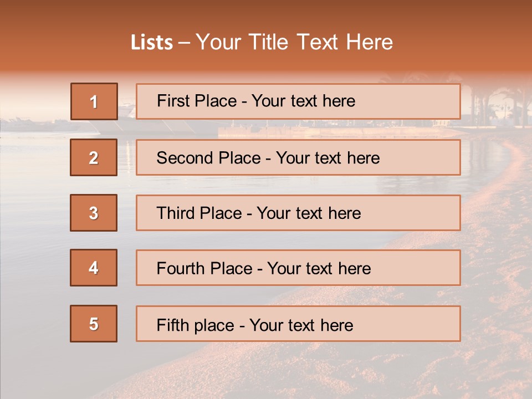Click the 'Fourth Place' text bar

pos(298,268)
